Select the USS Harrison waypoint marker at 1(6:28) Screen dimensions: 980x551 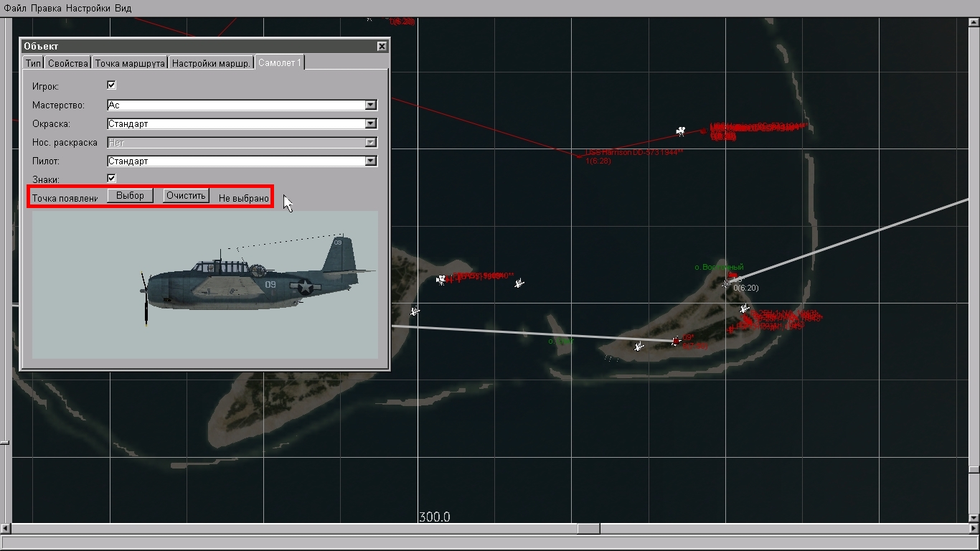[x=580, y=156]
